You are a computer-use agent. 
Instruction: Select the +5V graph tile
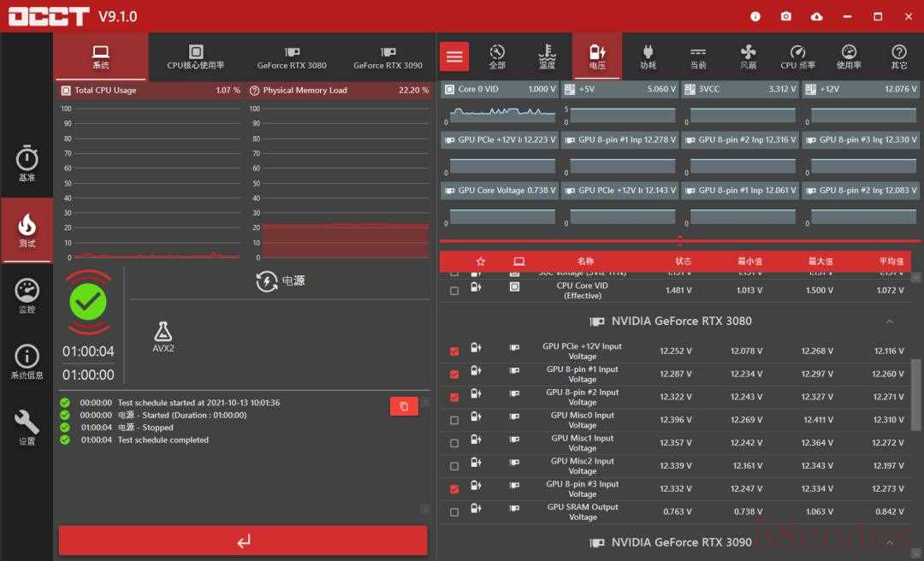(x=620, y=104)
